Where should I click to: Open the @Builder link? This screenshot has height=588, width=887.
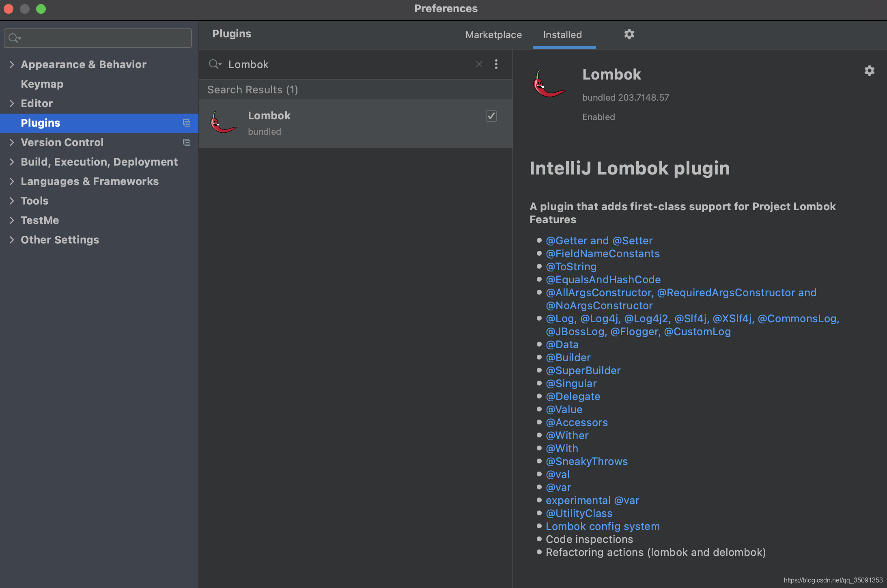568,358
